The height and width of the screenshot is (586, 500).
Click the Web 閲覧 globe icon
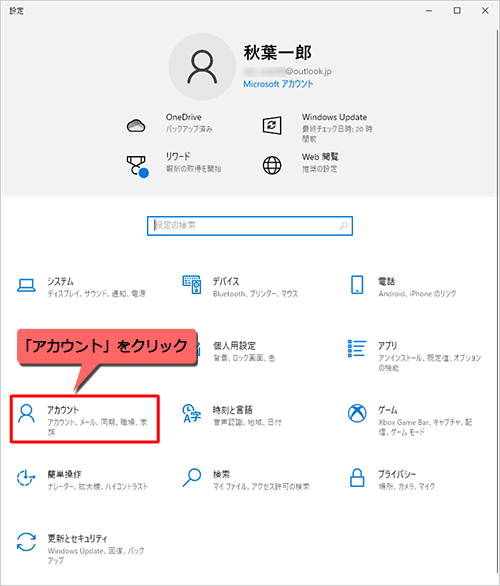click(272, 165)
